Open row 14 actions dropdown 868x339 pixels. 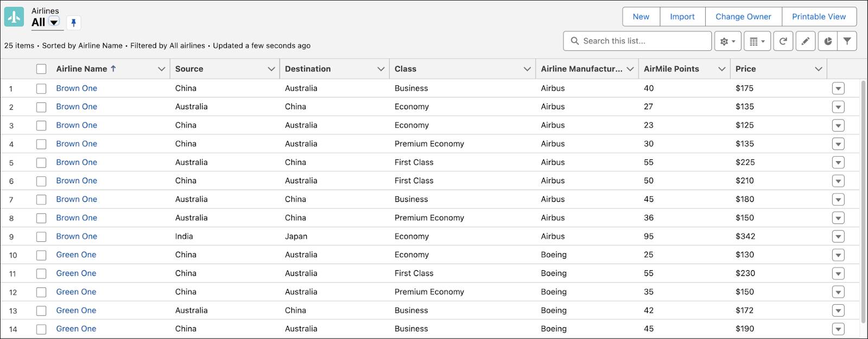click(x=838, y=329)
